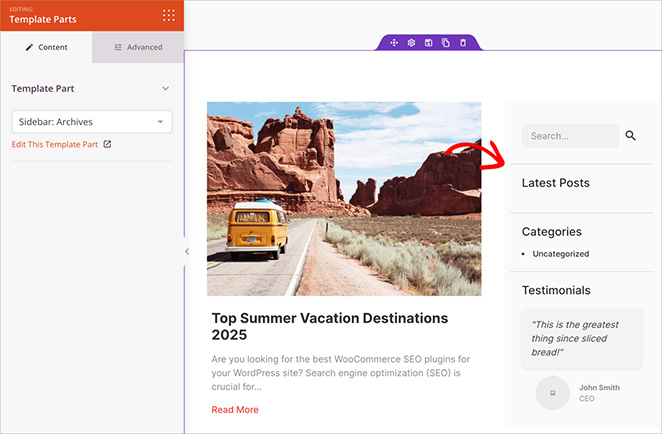Switch to the Advanced tab
The width and height of the screenshot is (662, 434).
click(x=138, y=47)
